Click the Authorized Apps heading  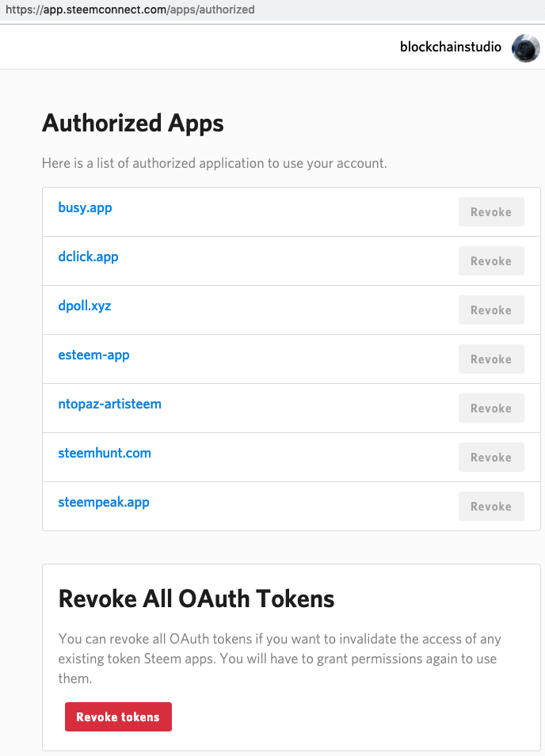[x=132, y=123]
